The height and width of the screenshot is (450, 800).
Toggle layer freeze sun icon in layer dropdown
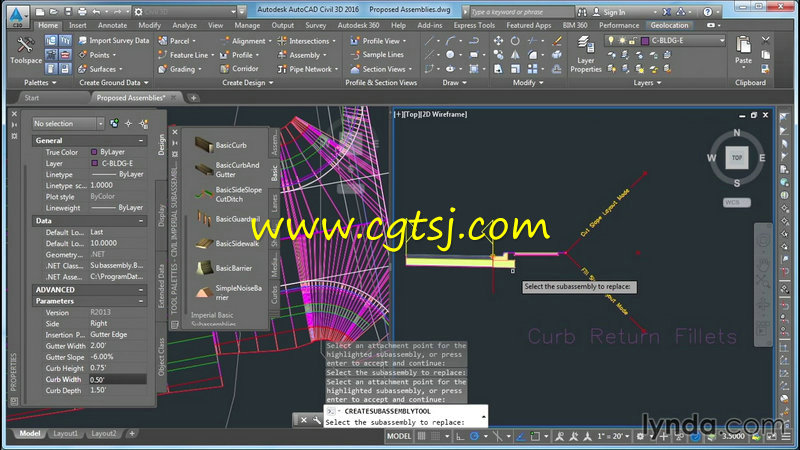[622, 40]
